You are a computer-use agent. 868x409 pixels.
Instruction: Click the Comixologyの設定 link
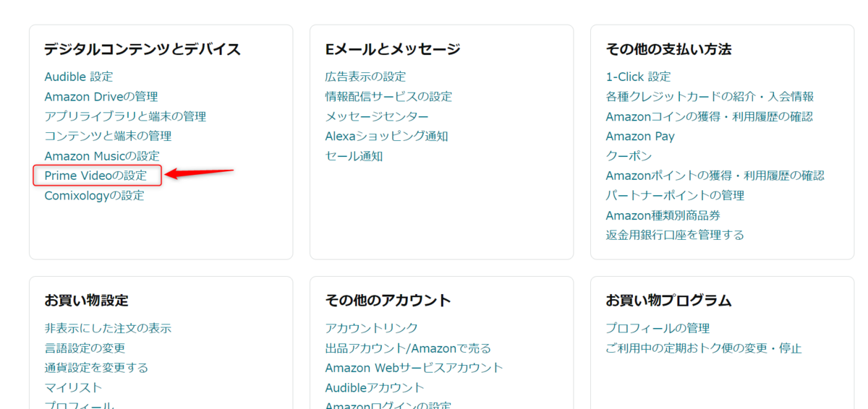94,196
